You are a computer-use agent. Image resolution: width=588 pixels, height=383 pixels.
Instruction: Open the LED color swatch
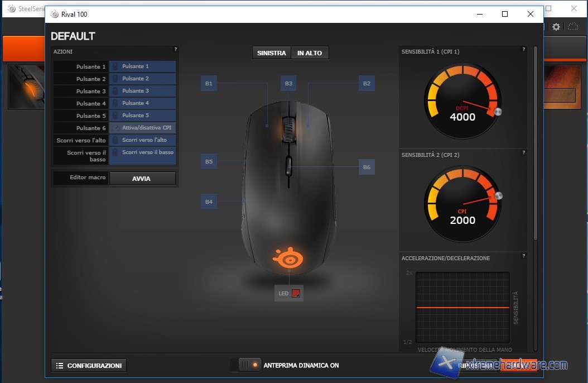pos(296,294)
